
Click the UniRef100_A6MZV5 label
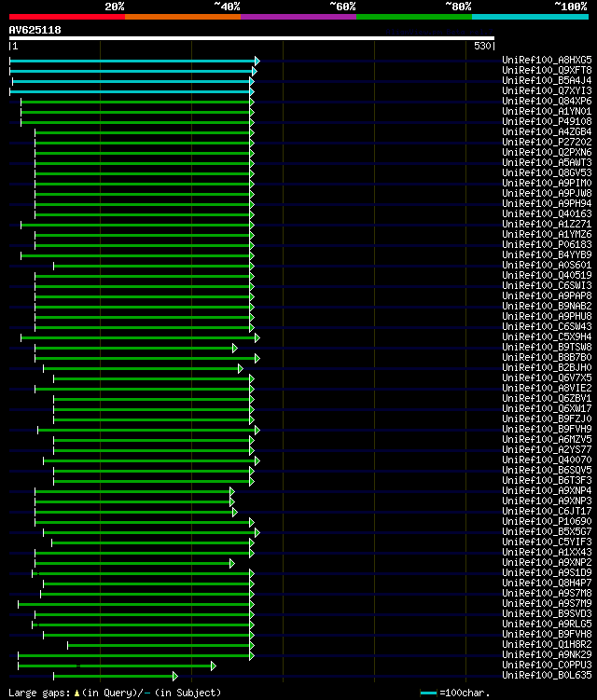click(x=547, y=440)
